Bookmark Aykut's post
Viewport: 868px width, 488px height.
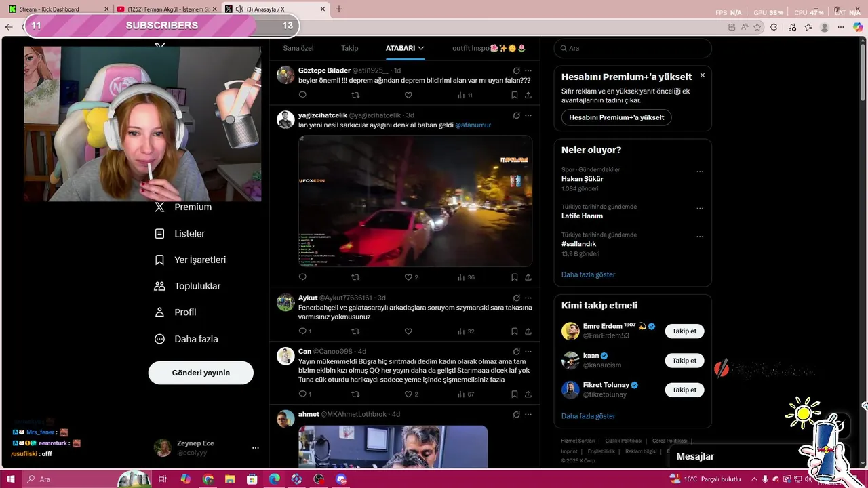(x=515, y=331)
